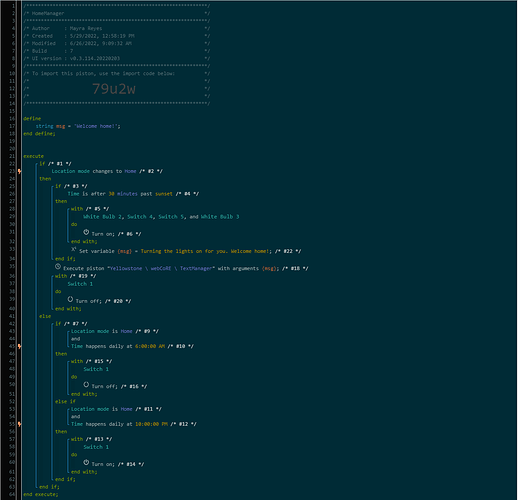Click the 'Author : Mayra Reyes' comment line
Viewport: 520px width, 500px height.
(117, 29)
